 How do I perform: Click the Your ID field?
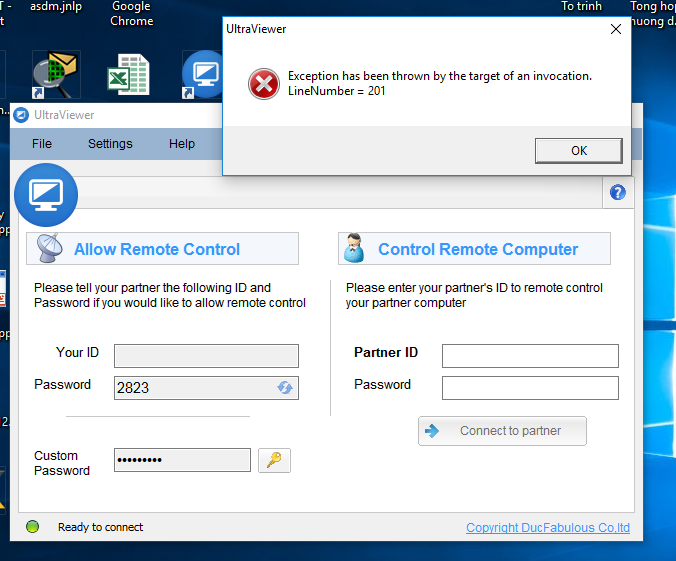click(x=206, y=356)
